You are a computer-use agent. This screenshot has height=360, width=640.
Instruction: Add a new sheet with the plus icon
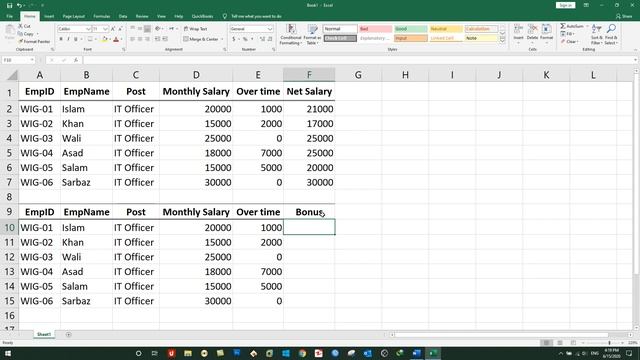(x=69, y=334)
